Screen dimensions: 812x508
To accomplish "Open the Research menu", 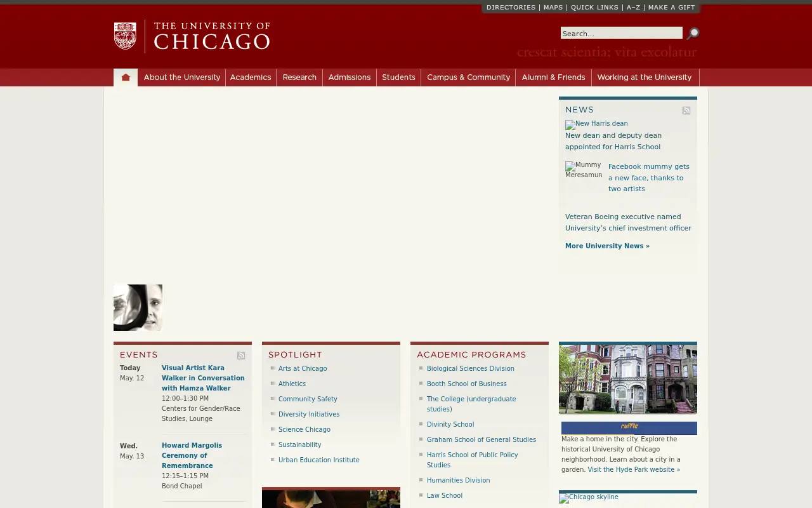I will pos(299,77).
